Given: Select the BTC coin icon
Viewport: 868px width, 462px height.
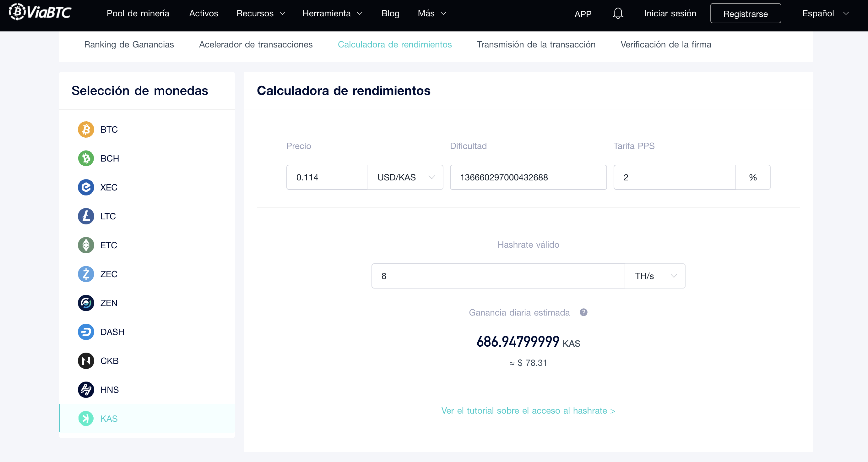Looking at the screenshot, I should [86, 129].
